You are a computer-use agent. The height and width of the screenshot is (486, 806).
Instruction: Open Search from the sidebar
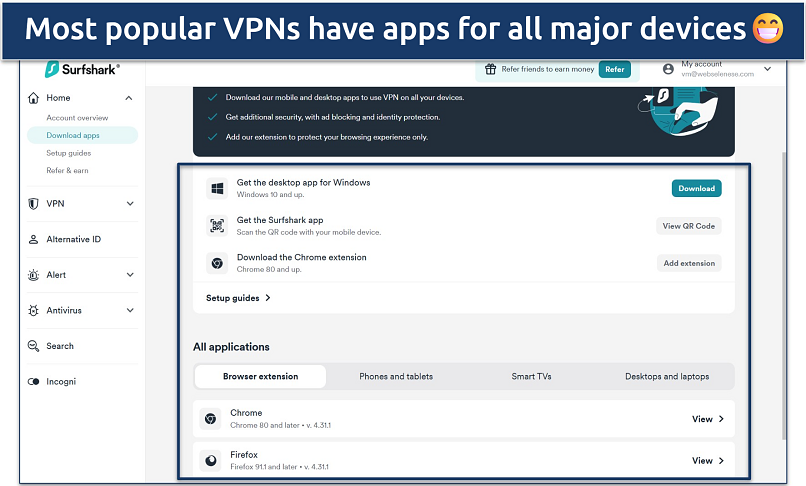[x=59, y=346]
